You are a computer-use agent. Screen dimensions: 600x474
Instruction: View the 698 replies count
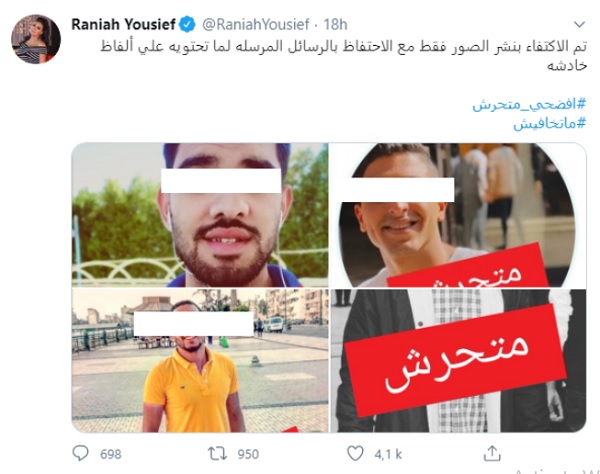[x=111, y=454]
